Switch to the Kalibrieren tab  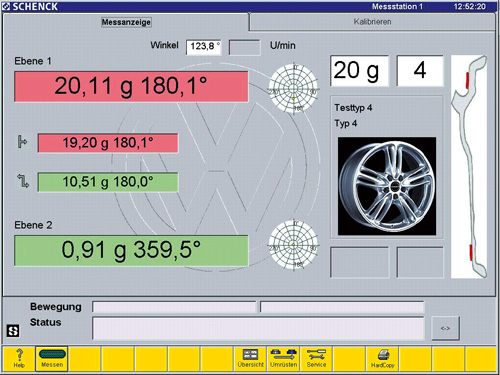click(x=372, y=22)
